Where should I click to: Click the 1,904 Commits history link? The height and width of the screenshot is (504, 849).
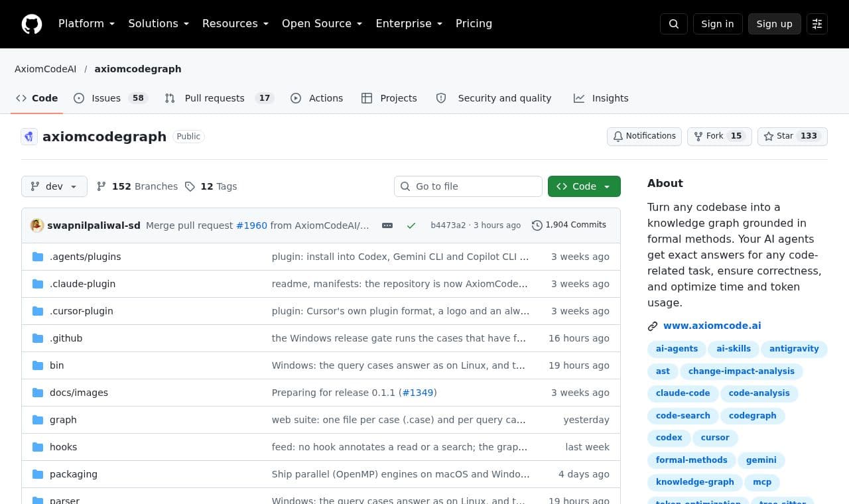[x=569, y=225]
